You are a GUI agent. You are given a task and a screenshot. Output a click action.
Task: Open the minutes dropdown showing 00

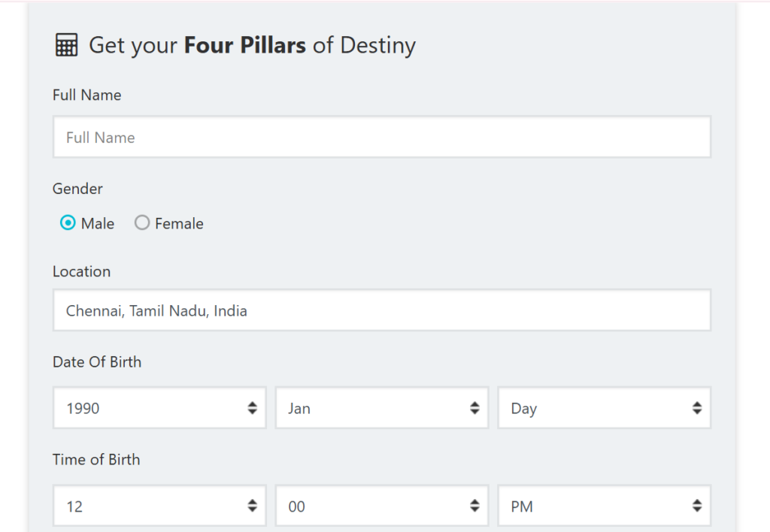(372, 506)
